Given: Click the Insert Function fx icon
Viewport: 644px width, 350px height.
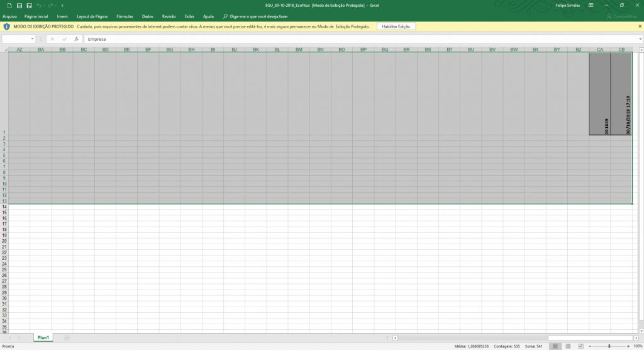Looking at the screenshot, I should pos(76,39).
